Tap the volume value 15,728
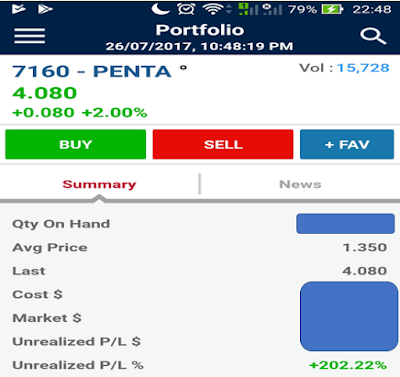The image size is (400, 377). (x=363, y=68)
